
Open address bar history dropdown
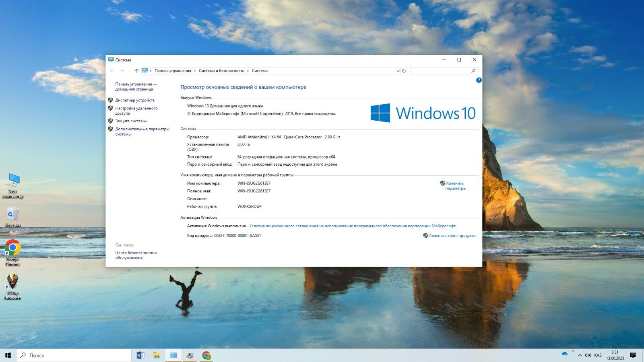pos(398,71)
